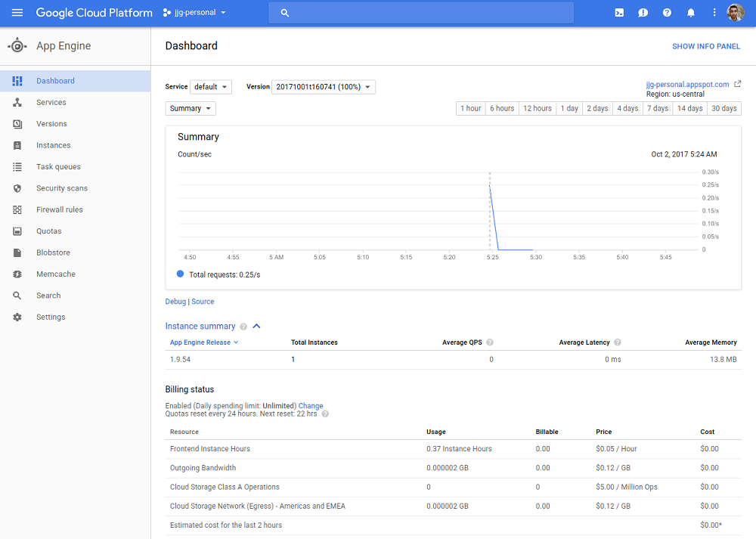
Task: Open the jjg-personal project switcher
Action: pos(194,12)
